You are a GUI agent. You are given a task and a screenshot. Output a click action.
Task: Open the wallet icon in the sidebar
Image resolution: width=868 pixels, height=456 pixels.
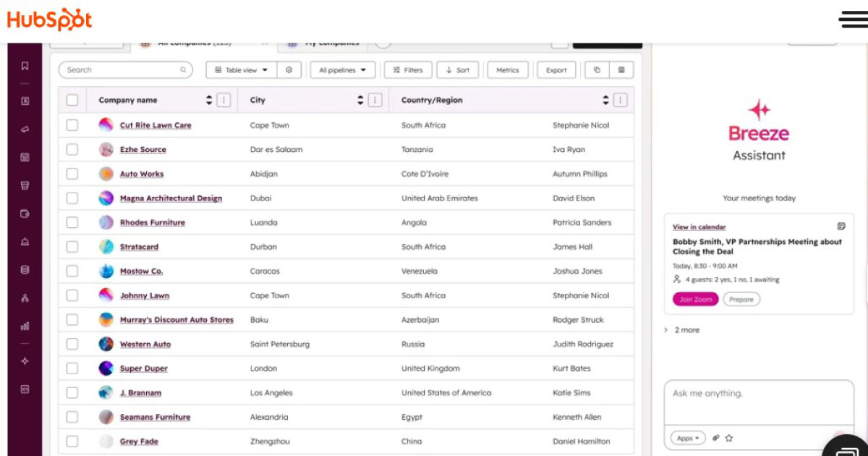(x=25, y=214)
